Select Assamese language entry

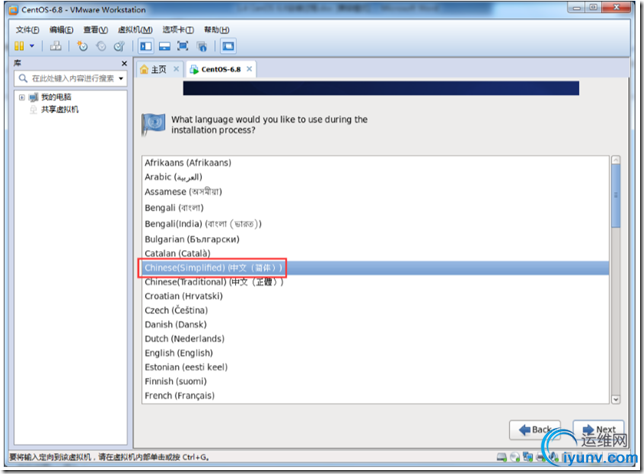coord(375,192)
